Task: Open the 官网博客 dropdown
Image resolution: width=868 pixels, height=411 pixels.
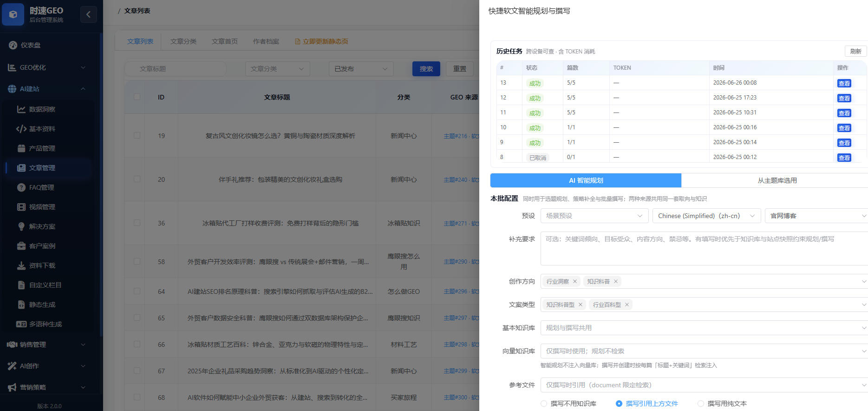Action: (816, 216)
